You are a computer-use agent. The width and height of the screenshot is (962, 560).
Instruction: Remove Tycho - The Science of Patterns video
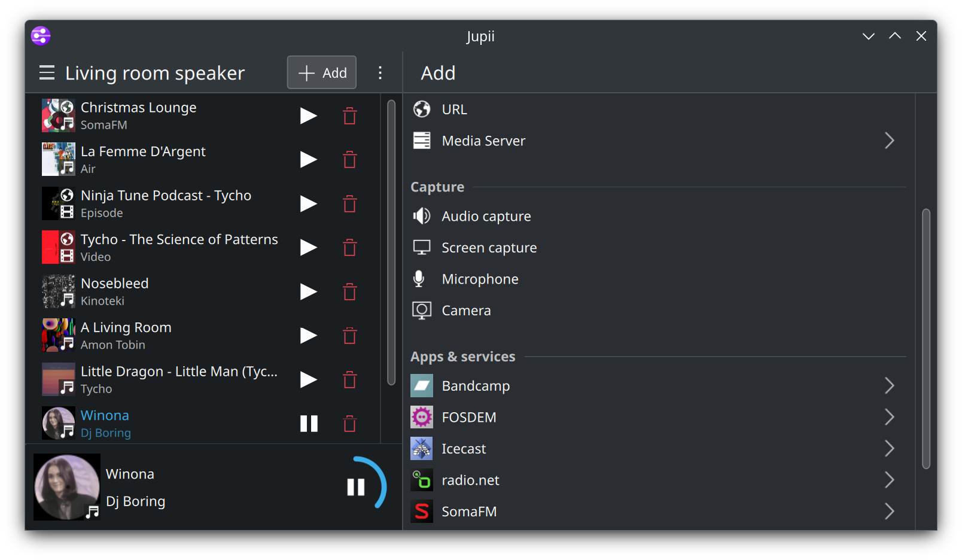click(x=350, y=248)
